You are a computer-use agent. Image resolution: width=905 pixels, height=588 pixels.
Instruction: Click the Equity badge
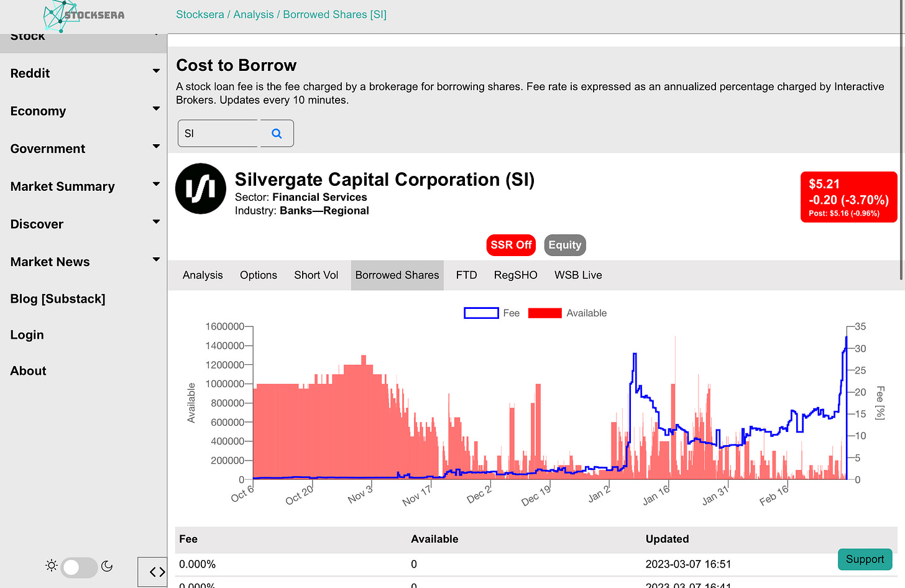565,245
